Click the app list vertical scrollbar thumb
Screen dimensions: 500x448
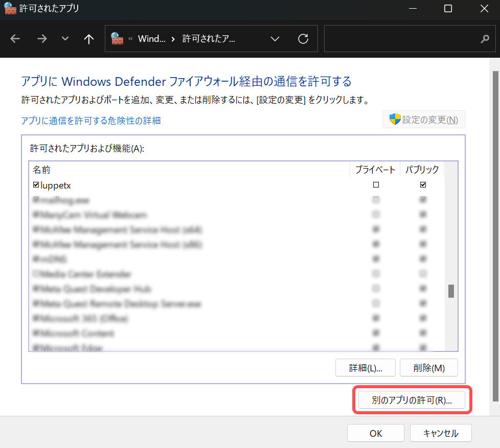(x=451, y=291)
